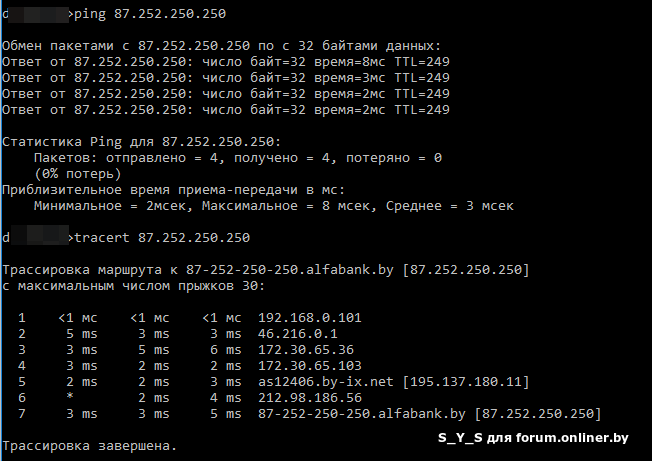
Task: Click the "Статистика Ping" heading line
Action: [x=142, y=142]
